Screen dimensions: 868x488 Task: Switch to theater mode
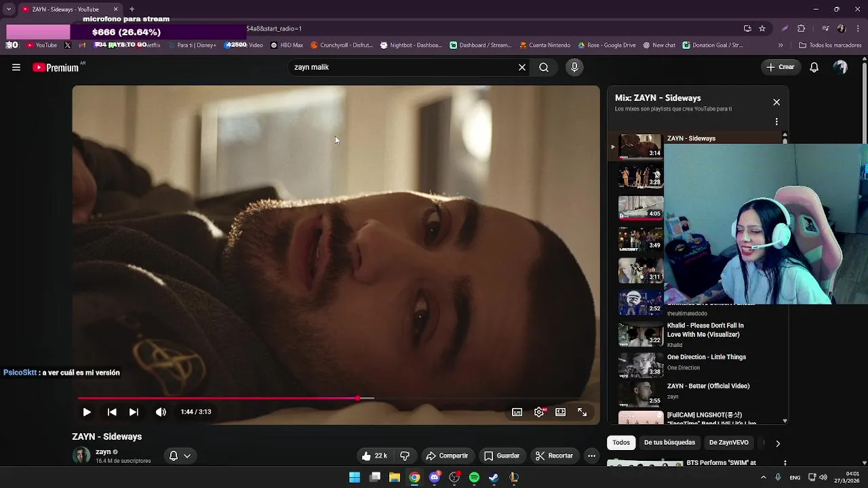561,411
